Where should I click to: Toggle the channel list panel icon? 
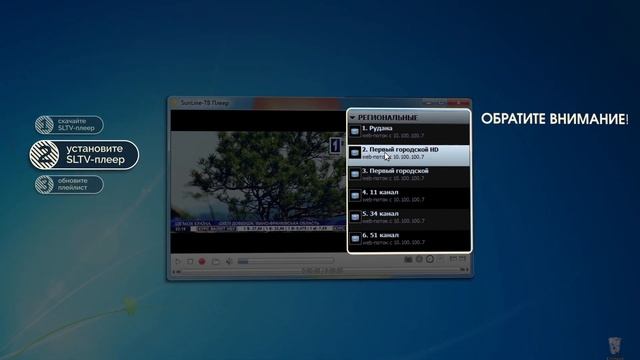(453, 259)
